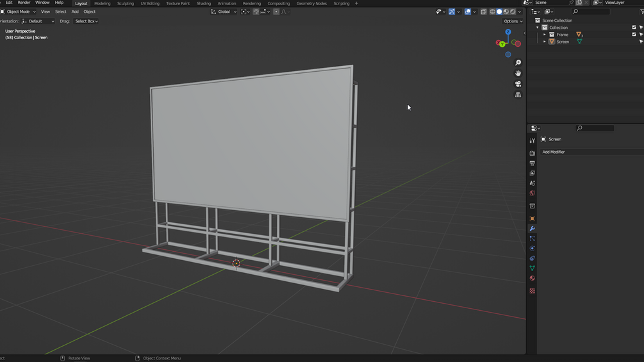644x362 pixels.
Task: Open the Collection properties tab
Action: (x=533, y=206)
